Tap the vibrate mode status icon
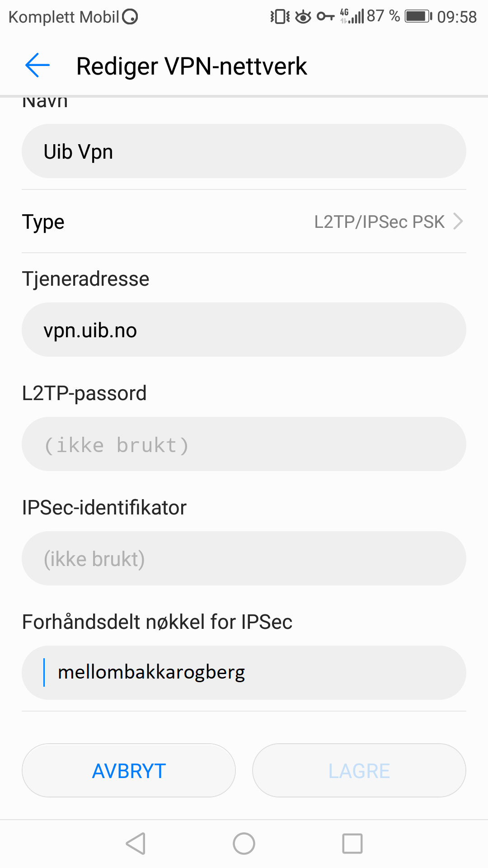Viewport: 488px width, 868px height. [x=280, y=17]
